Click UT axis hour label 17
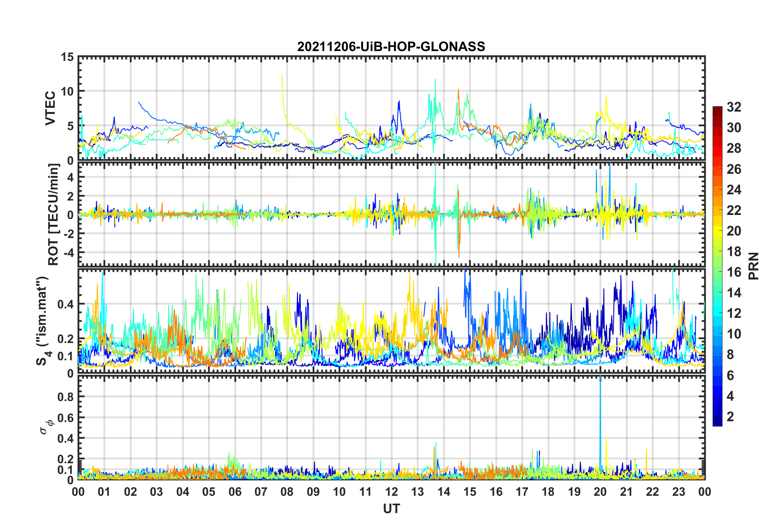Image resolution: width=783 pixels, height=532 pixels. [x=522, y=492]
